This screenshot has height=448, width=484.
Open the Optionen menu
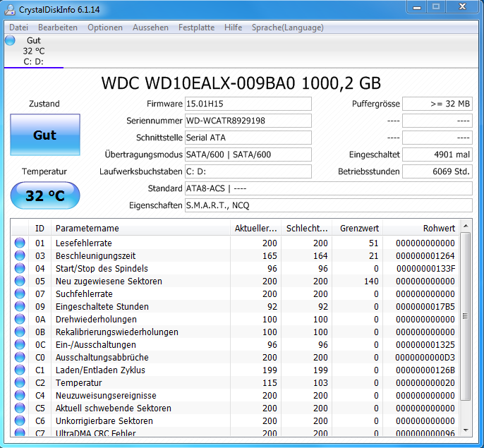pos(105,28)
